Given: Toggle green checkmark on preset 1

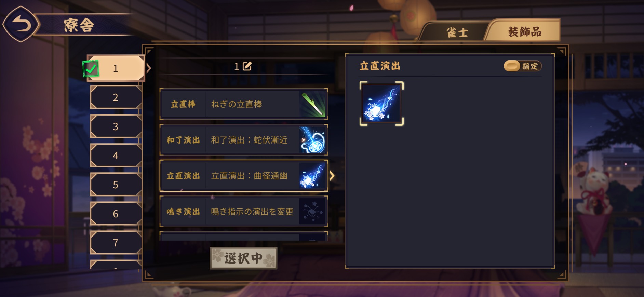Looking at the screenshot, I should [91, 69].
